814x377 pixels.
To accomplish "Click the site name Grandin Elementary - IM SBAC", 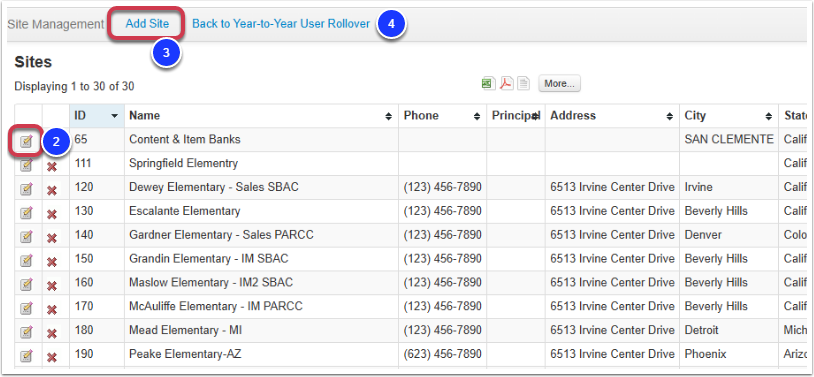I will coord(209,259).
